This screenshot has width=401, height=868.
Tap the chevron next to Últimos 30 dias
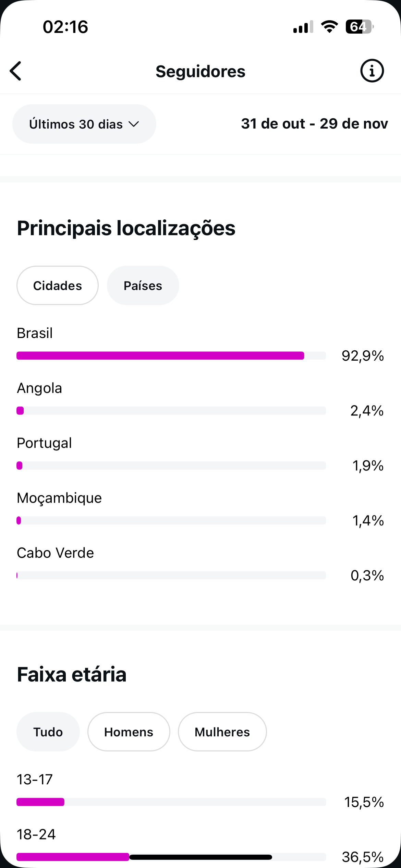pyautogui.click(x=134, y=124)
